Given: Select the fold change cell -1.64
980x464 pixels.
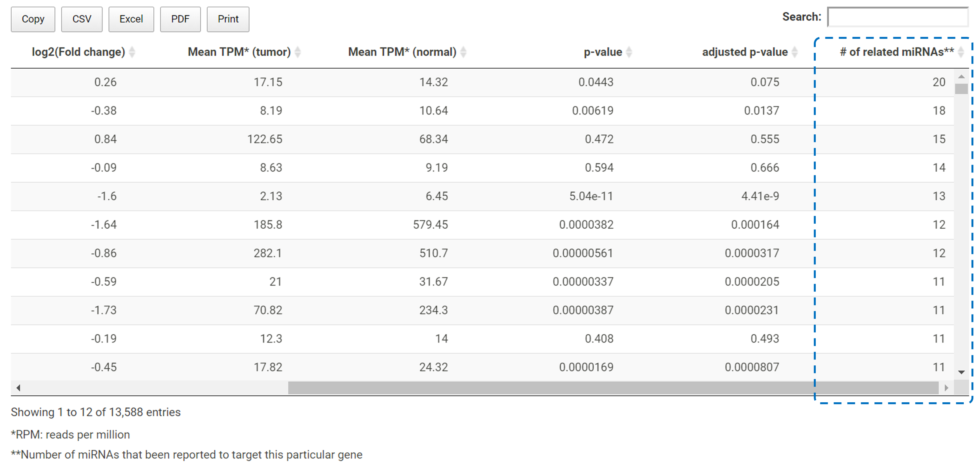Looking at the screenshot, I should point(104,224).
